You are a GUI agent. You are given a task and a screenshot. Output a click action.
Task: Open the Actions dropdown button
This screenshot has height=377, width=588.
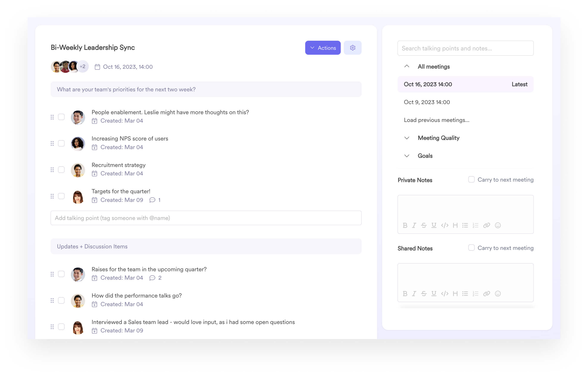click(x=323, y=48)
